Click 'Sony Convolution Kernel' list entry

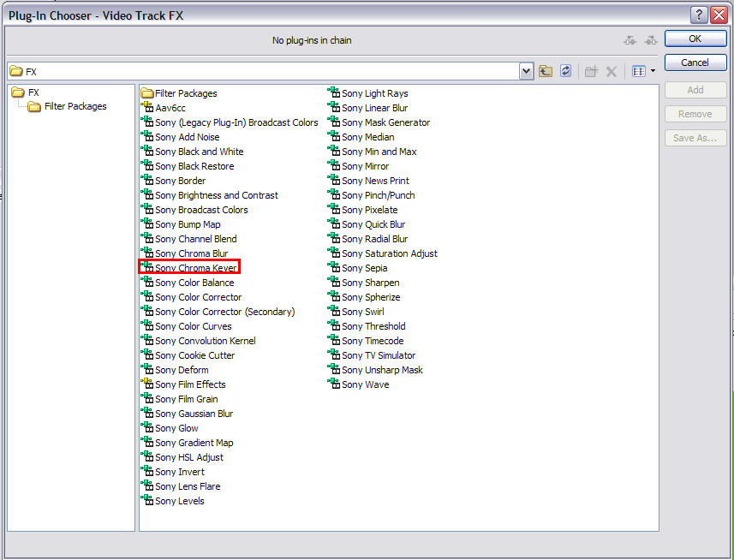click(x=205, y=341)
